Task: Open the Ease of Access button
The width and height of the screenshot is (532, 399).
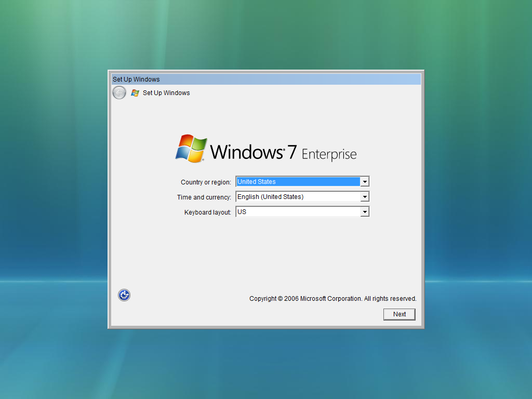Action: click(x=124, y=295)
